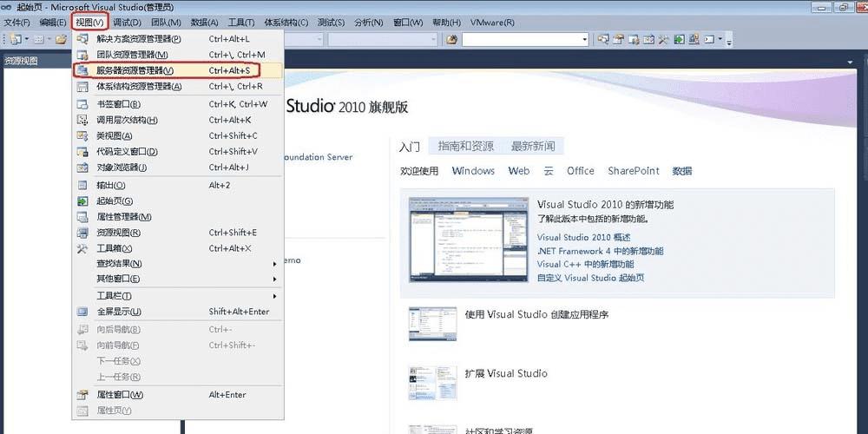
Task: Open the VMware(R) menu
Action: point(492,23)
